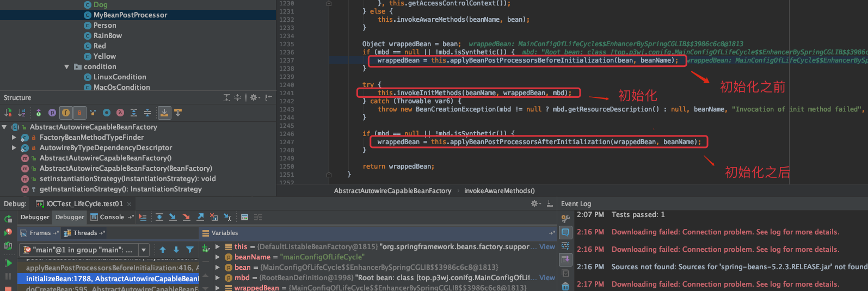The width and height of the screenshot is (868, 291).
Task: Switch to first Debugger tab
Action: click(x=35, y=218)
